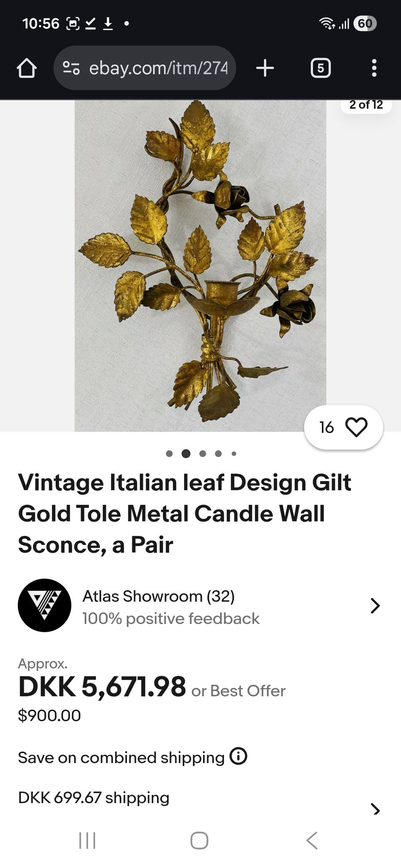Tap the Android home navigation button

[199, 840]
